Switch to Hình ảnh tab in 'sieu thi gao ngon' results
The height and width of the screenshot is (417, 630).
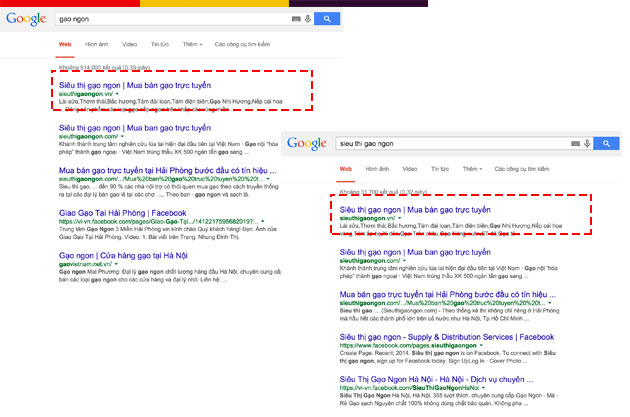coord(377,169)
